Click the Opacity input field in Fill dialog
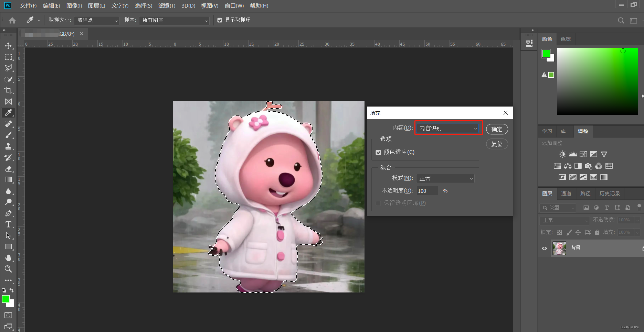The width and height of the screenshot is (644, 332). point(427,191)
